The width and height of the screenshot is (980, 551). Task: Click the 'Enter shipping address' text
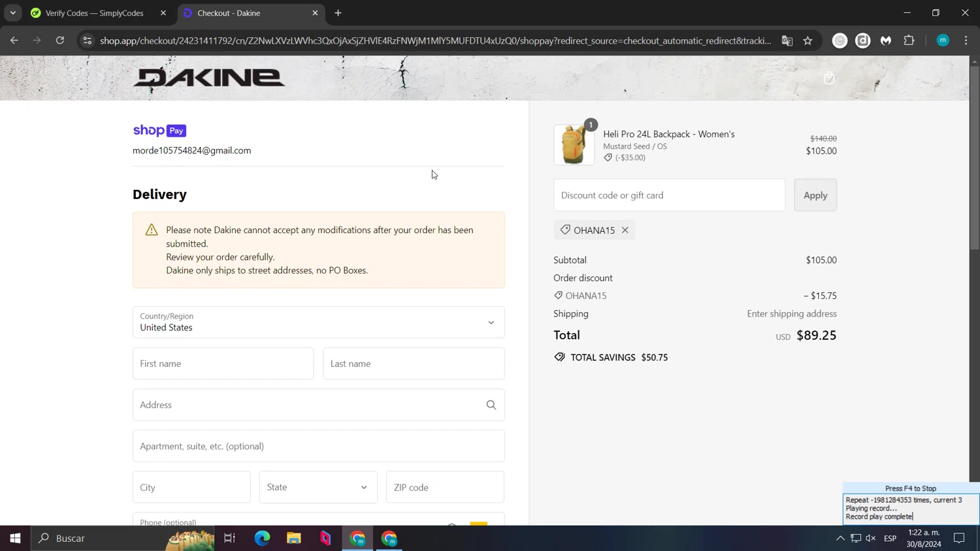(792, 313)
